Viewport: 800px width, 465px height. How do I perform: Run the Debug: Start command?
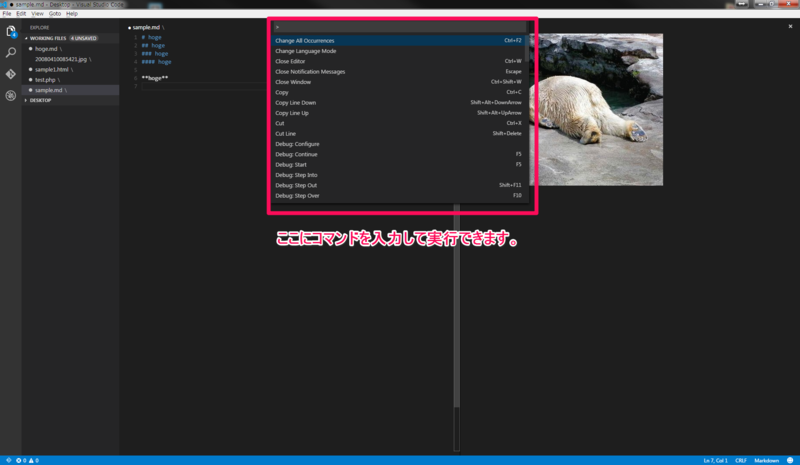398,164
